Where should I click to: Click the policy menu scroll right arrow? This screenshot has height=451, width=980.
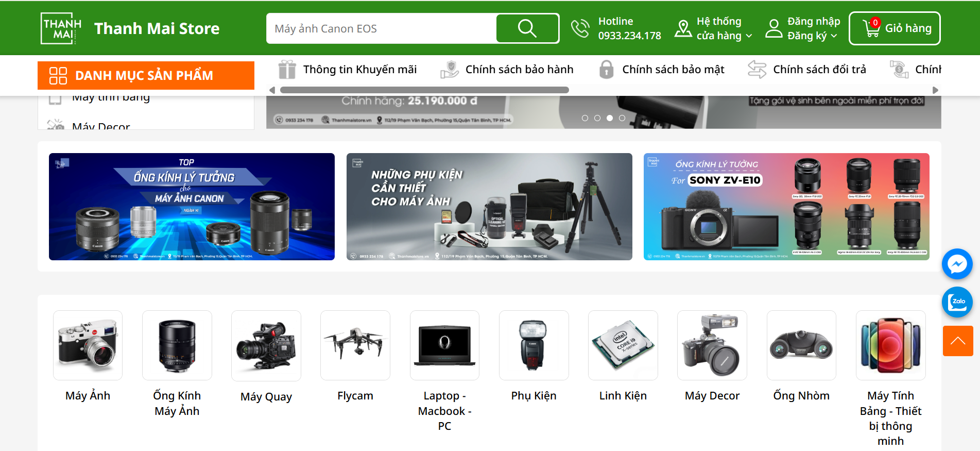click(x=936, y=90)
